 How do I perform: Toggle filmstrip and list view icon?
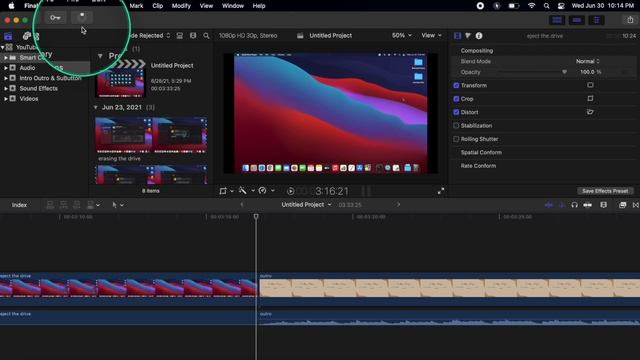(x=193, y=36)
